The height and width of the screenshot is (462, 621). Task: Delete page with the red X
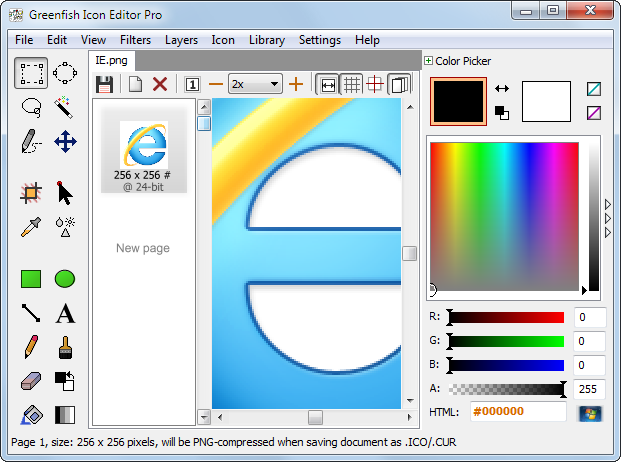(160, 84)
